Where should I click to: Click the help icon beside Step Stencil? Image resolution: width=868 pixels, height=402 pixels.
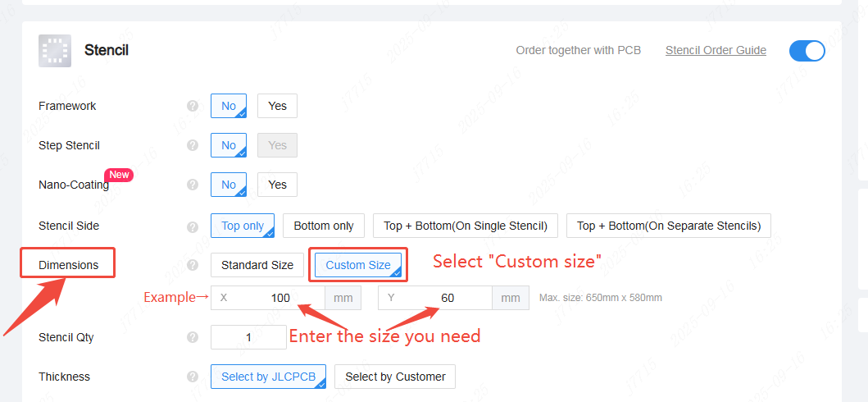(x=193, y=145)
